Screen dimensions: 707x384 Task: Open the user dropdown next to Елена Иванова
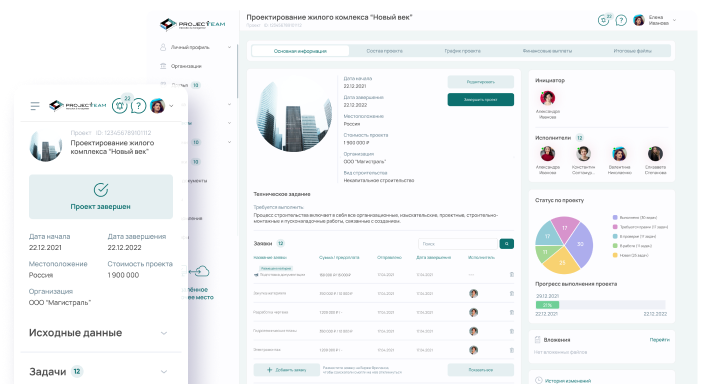[x=675, y=20]
